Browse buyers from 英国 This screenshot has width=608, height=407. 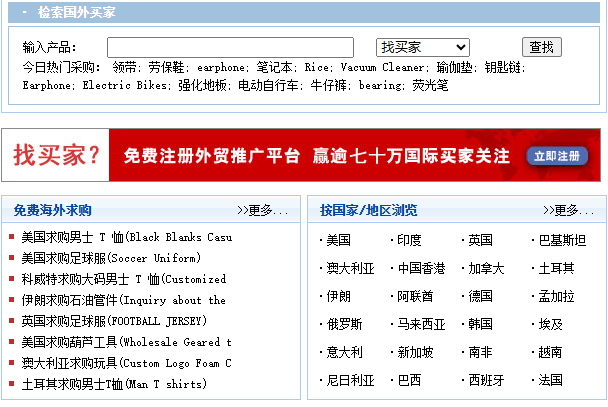coord(480,240)
